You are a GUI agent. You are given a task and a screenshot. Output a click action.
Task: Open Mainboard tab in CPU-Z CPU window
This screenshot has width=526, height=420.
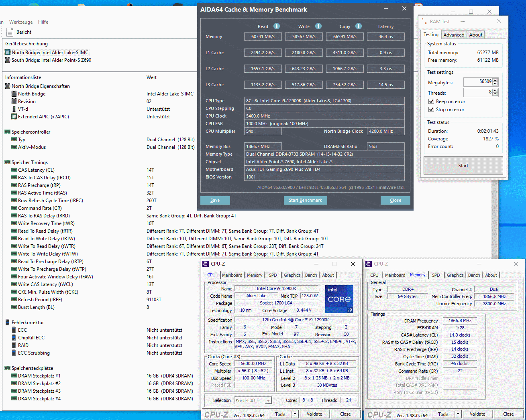point(232,275)
